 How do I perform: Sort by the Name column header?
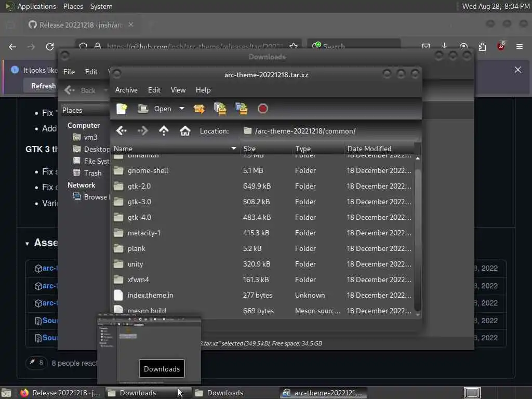(x=175, y=149)
